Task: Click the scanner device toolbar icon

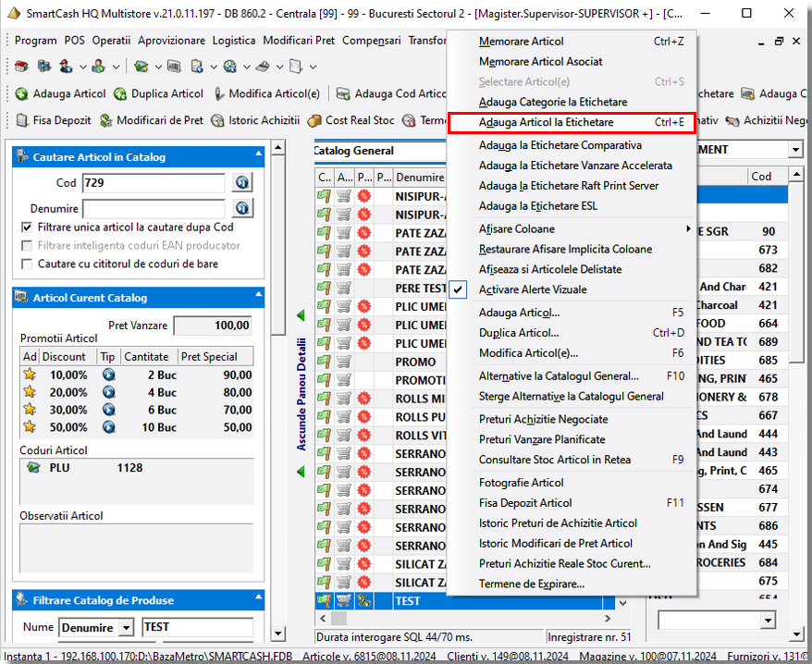Action: point(263,67)
